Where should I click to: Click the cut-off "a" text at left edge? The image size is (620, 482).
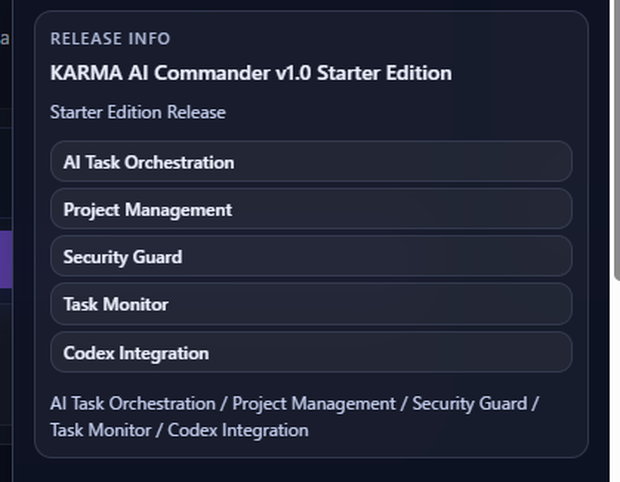click(x=4, y=38)
